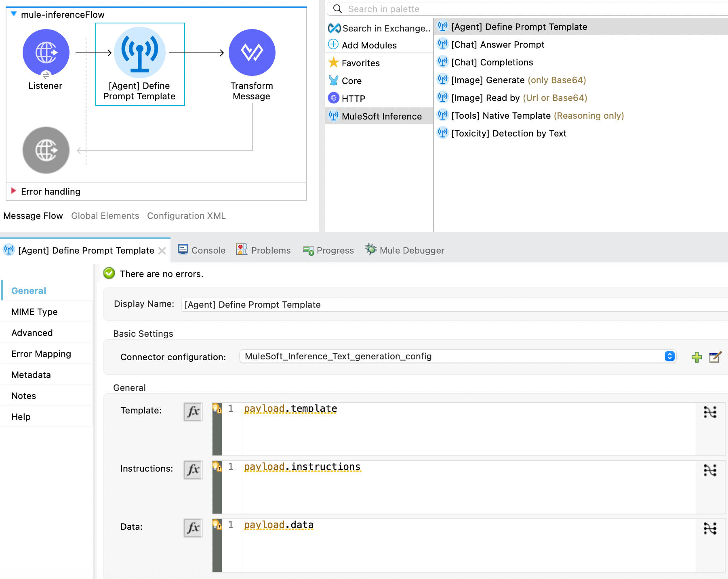The image size is (728, 579).
Task: Select the Error Mapping section
Action: [47, 354]
